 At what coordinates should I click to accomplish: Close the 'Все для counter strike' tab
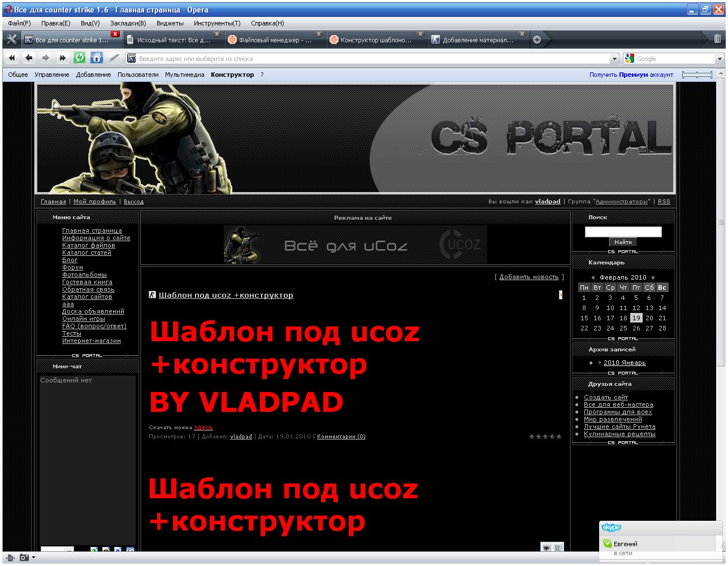115,34
